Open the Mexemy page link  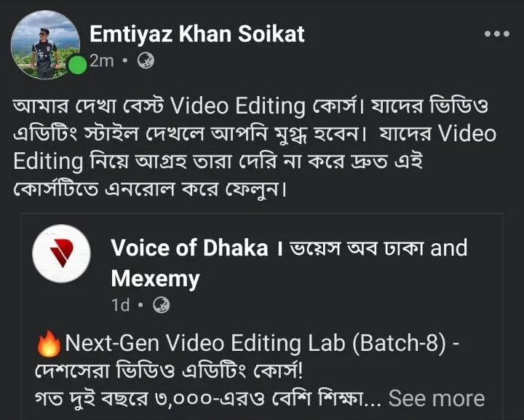coord(155,278)
